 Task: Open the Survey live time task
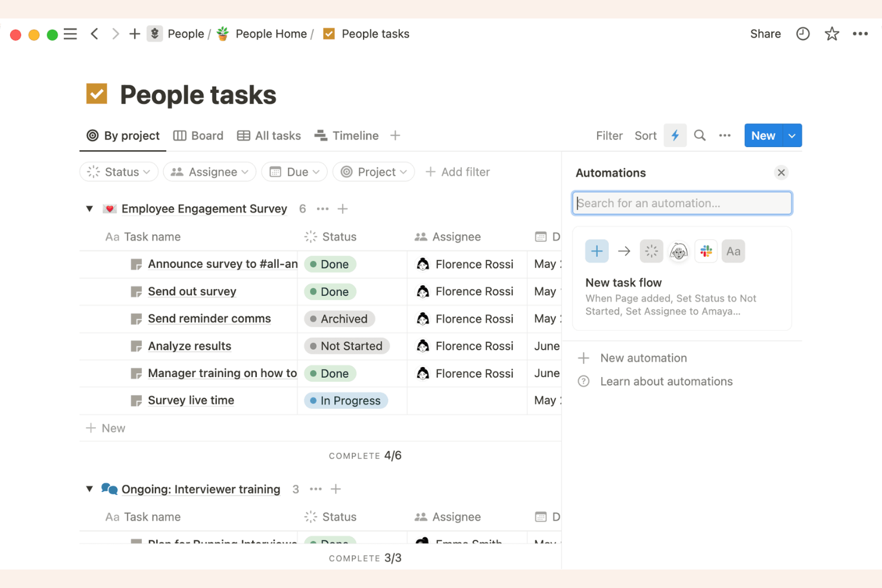click(x=191, y=401)
